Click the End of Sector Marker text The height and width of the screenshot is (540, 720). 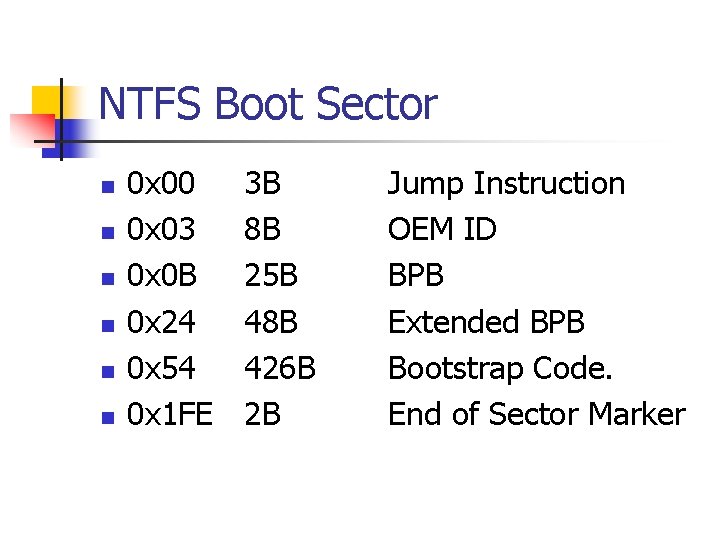536,414
